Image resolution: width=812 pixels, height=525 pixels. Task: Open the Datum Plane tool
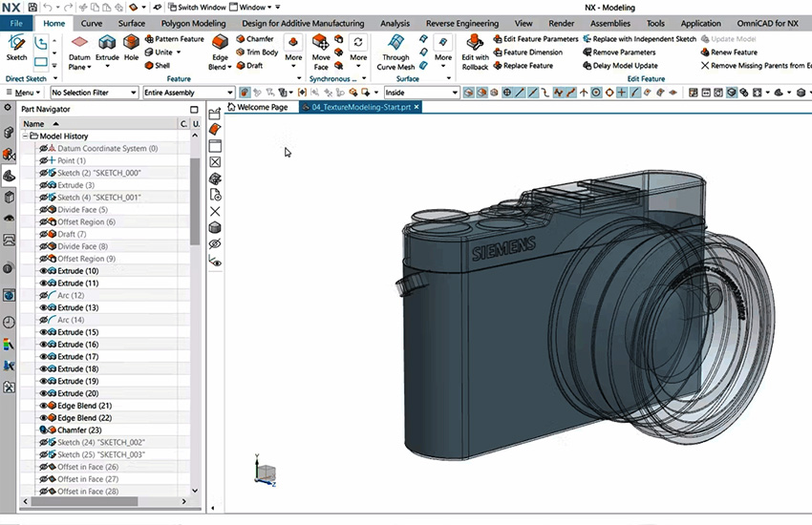click(x=79, y=52)
